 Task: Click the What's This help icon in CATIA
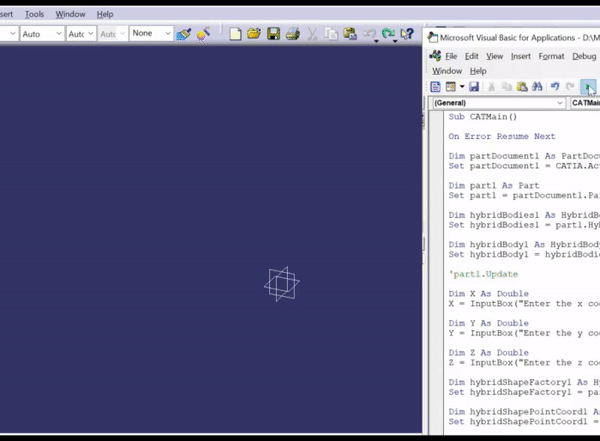(407, 34)
